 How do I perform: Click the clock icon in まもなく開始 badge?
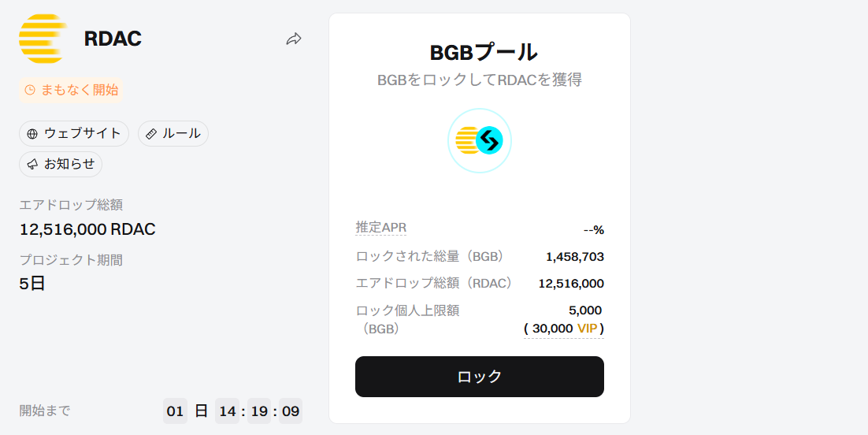(x=30, y=90)
